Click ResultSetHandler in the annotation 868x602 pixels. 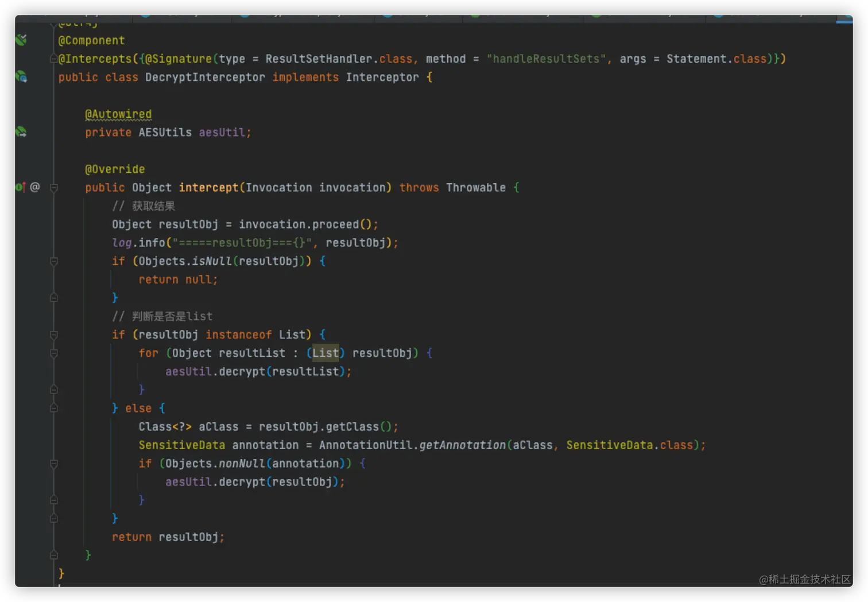click(x=319, y=59)
